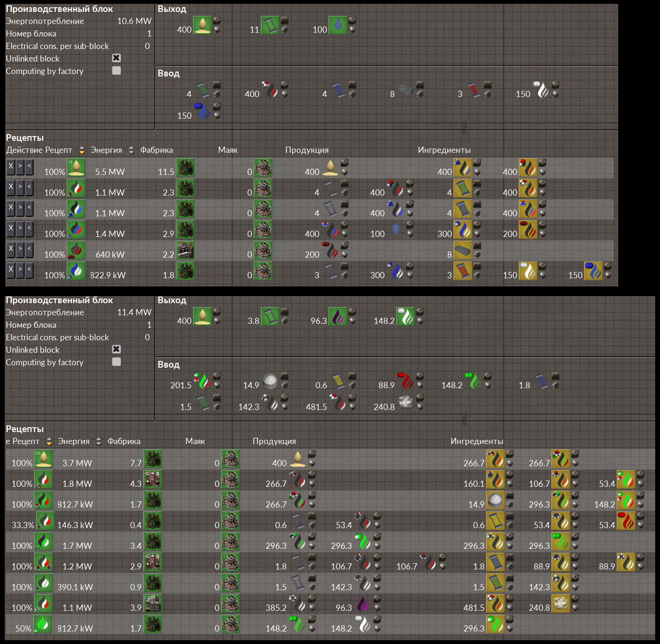Click the 240.8 input item in lower Ввод
The image size is (660, 644).
tap(405, 403)
